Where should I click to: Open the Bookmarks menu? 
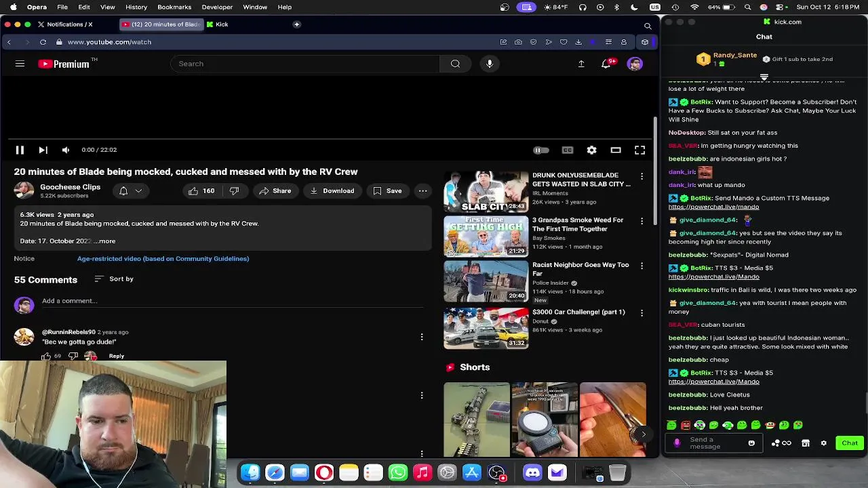pos(174,7)
